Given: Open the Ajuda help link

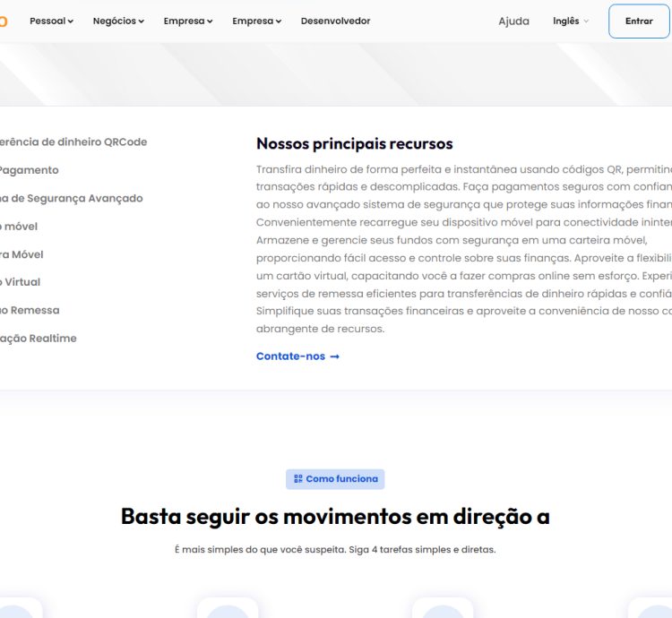Looking at the screenshot, I should (513, 21).
